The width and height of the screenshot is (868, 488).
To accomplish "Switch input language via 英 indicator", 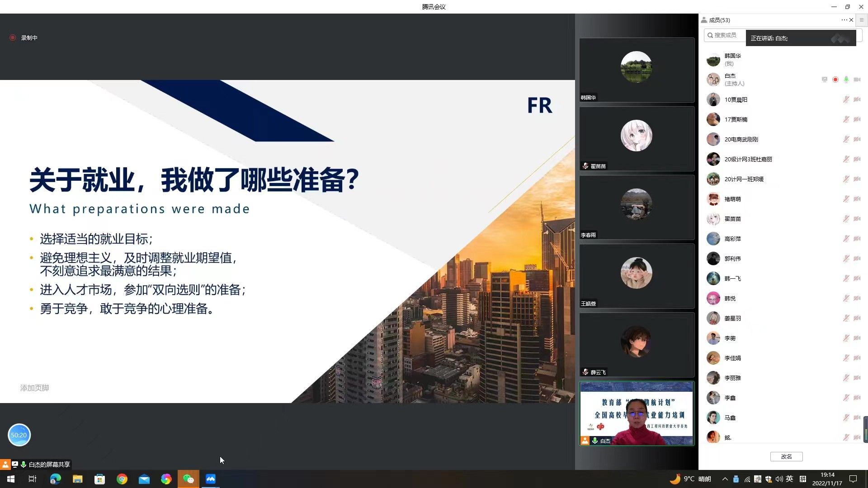I will pos(789,479).
